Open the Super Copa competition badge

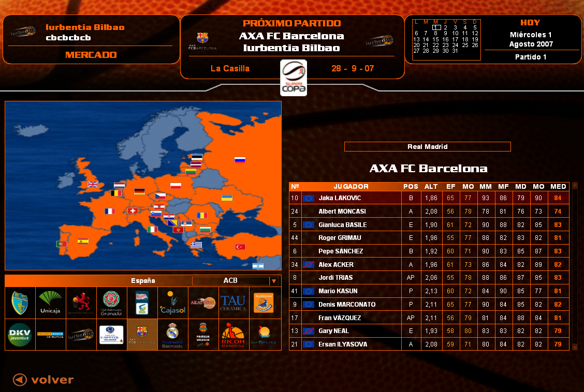point(294,78)
